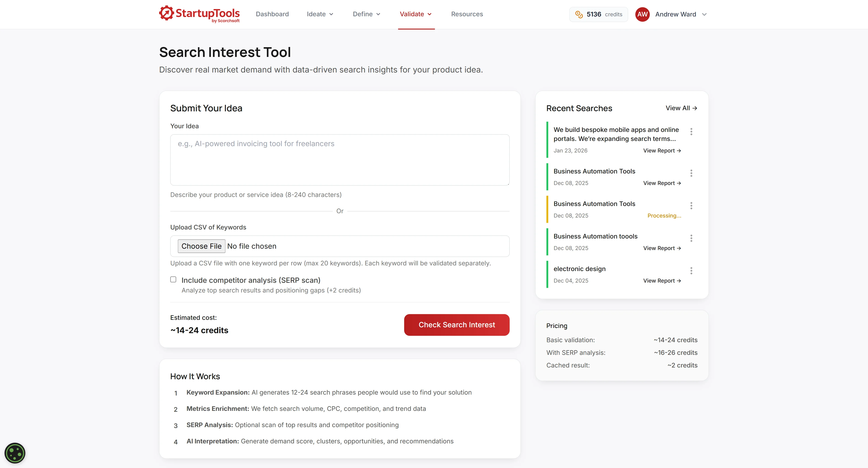The image size is (868, 468).
Task: Expand the Define dropdown menu
Action: pyautogui.click(x=366, y=14)
